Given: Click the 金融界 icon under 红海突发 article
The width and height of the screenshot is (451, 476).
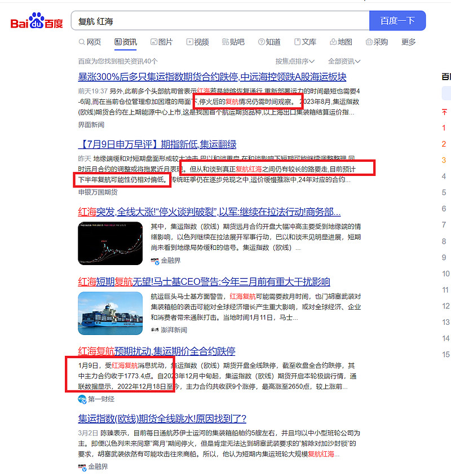Looking at the screenshot, I should click(155, 261).
